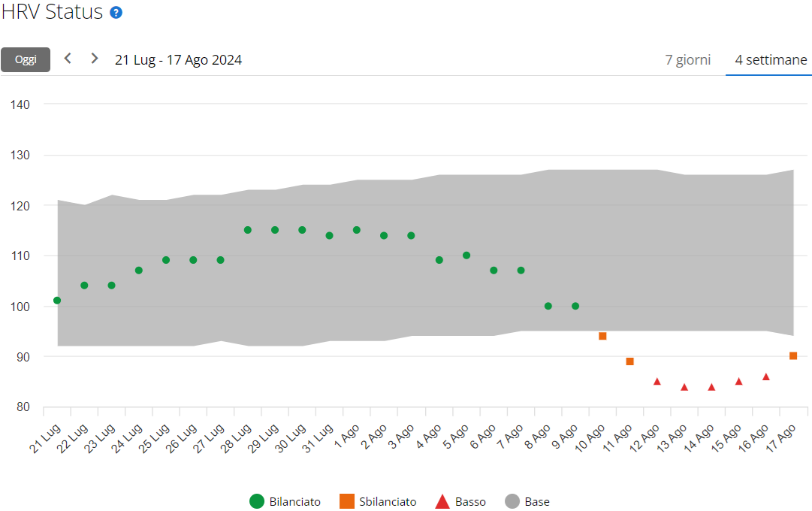The height and width of the screenshot is (511, 812).
Task: Go to previous period with left chevron
Action: pos(68,59)
